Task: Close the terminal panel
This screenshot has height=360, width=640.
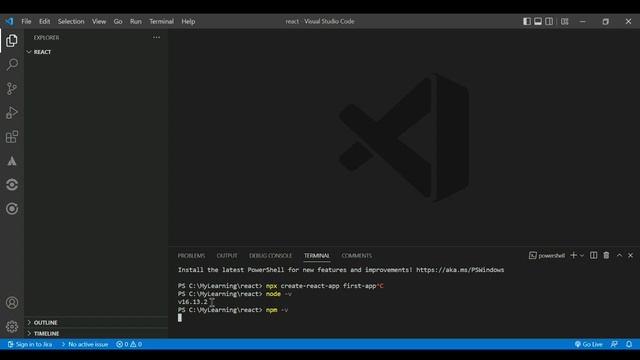Action: click(631, 255)
